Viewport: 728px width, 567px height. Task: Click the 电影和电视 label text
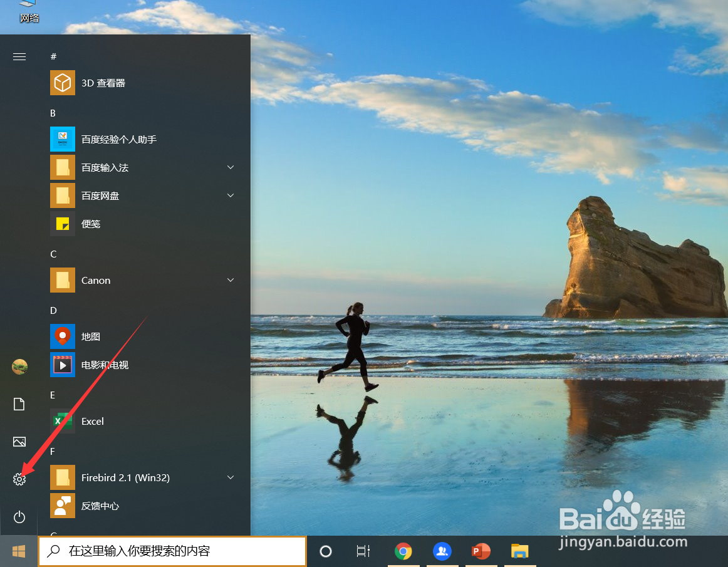coord(105,365)
